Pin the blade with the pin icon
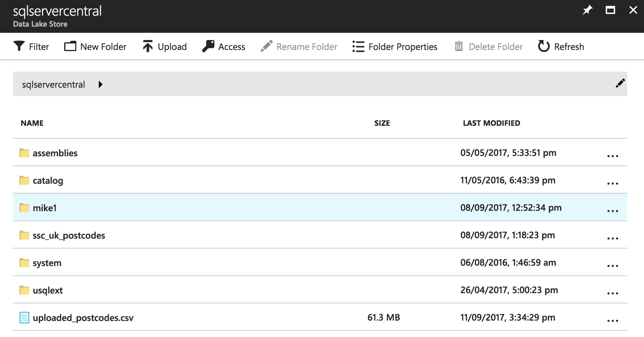Image resolution: width=644 pixels, height=337 pixels. coord(587,10)
